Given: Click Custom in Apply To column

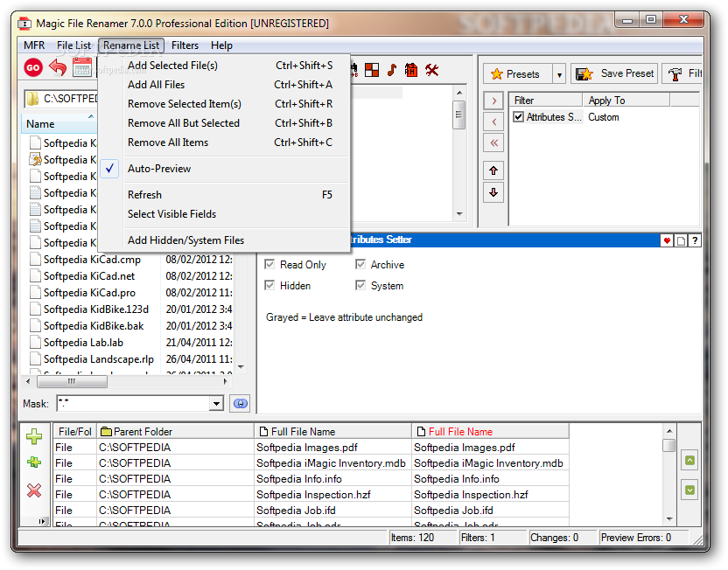Looking at the screenshot, I should tap(603, 117).
